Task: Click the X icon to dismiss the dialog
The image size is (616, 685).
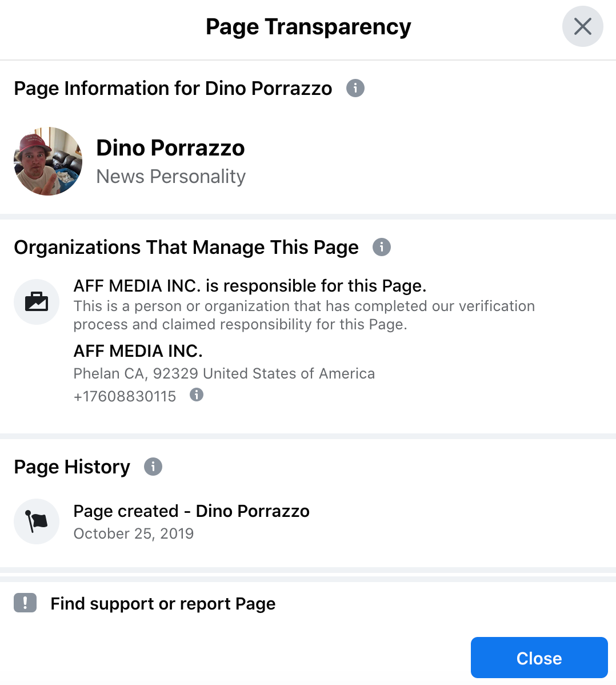Action: (582, 26)
